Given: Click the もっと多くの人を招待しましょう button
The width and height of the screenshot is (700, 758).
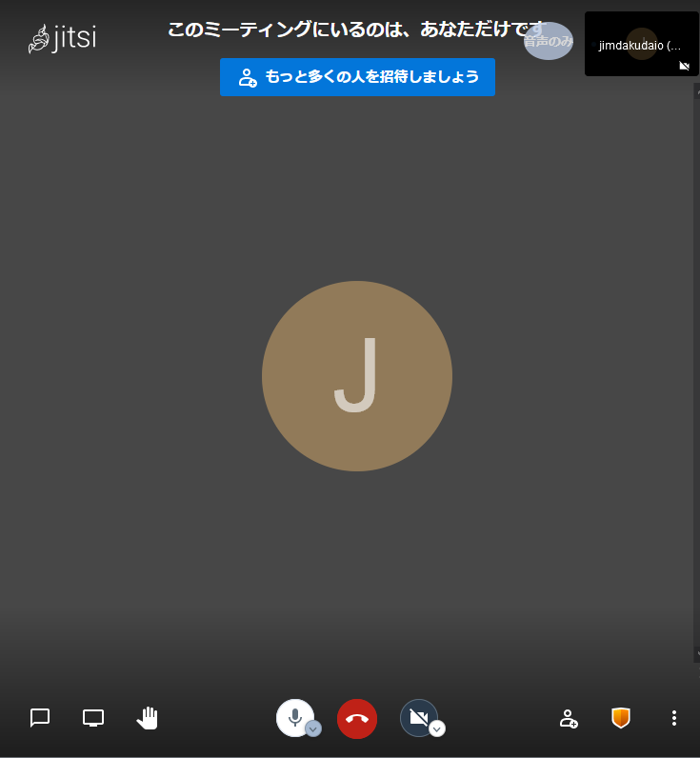Looking at the screenshot, I should 357,77.
